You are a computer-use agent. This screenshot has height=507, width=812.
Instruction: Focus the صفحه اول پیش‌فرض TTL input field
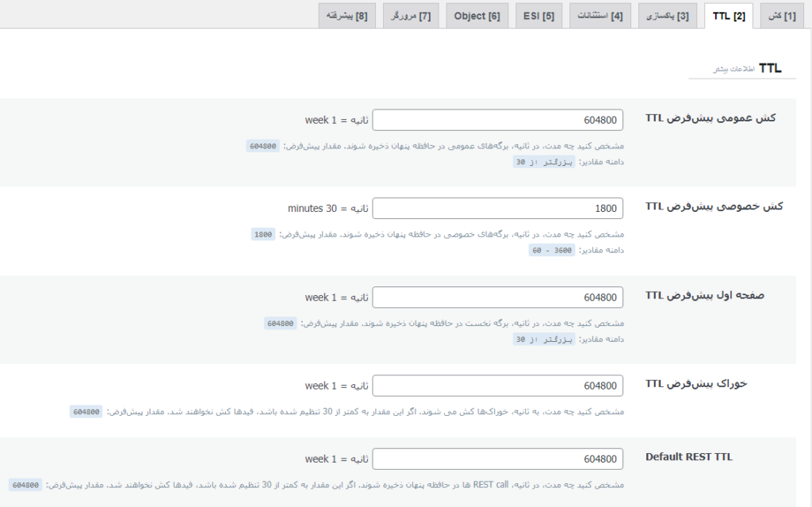497,298
